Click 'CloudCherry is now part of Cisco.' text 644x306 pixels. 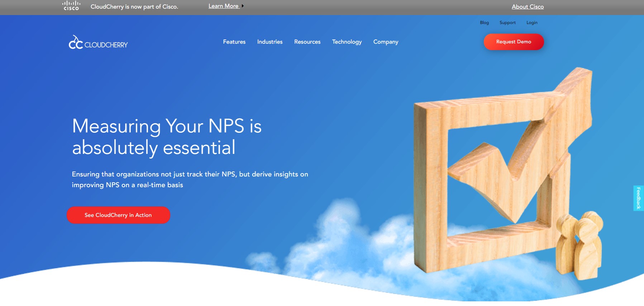[134, 7]
